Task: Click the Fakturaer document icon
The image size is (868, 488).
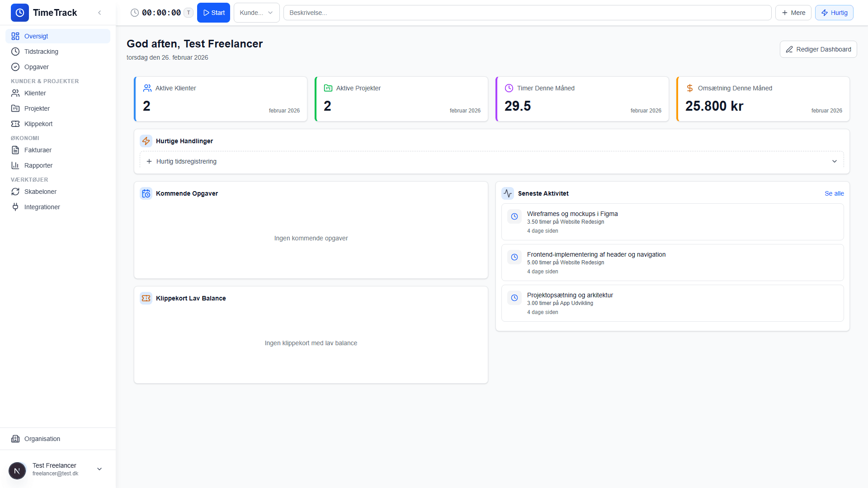Action: coord(15,150)
